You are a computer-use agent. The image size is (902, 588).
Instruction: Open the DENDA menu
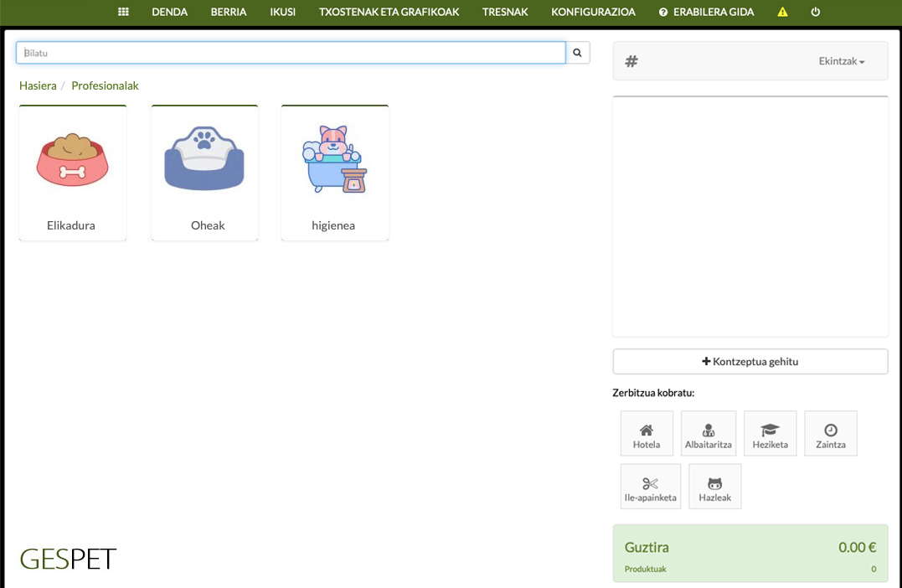tap(169, 12)
